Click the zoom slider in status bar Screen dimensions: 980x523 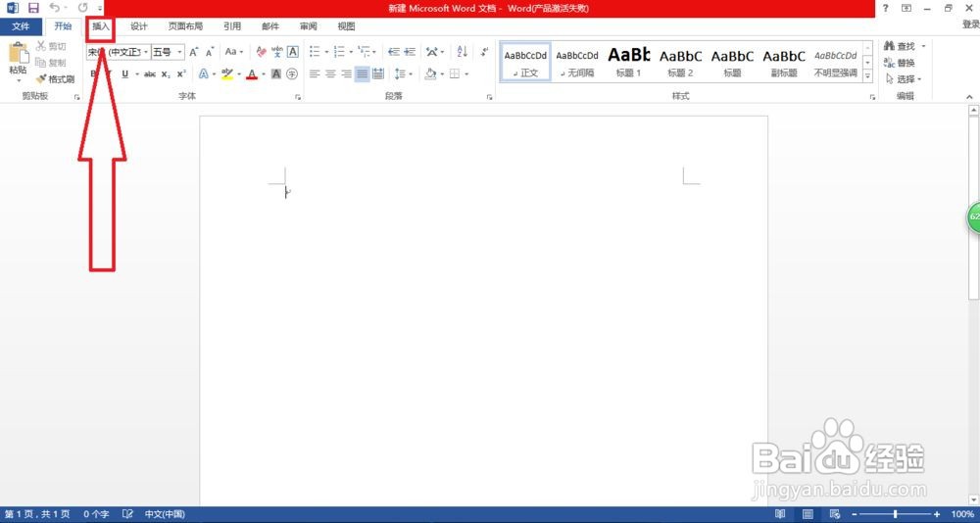895,514
